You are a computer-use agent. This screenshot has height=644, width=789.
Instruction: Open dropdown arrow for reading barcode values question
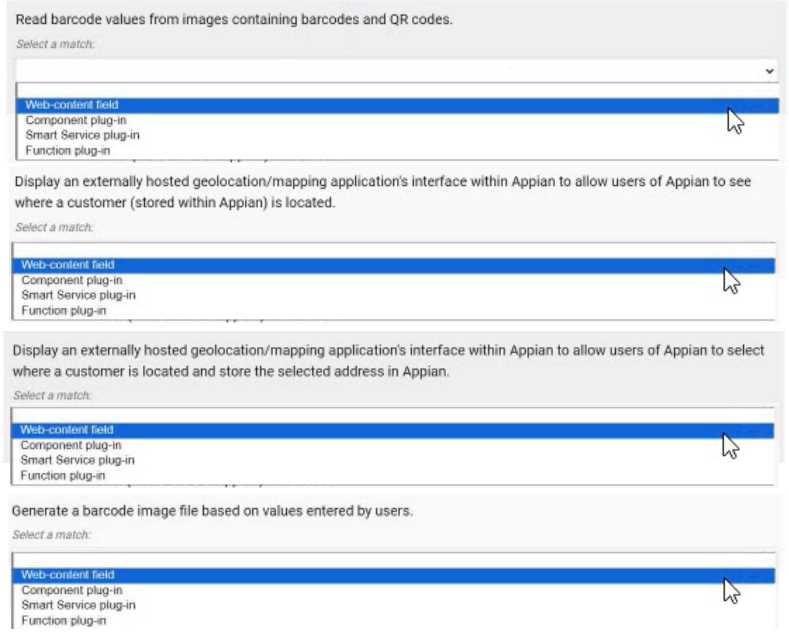[x=769, y=71]
